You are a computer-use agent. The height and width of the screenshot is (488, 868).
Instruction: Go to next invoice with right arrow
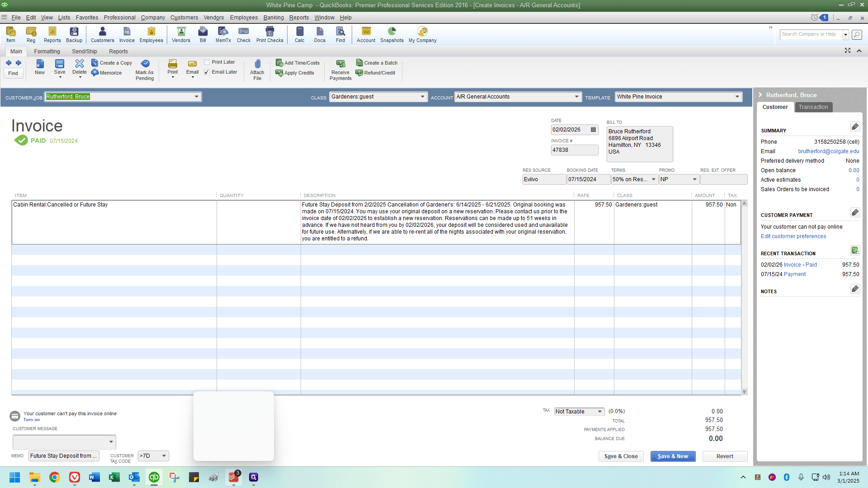[19, 63]
